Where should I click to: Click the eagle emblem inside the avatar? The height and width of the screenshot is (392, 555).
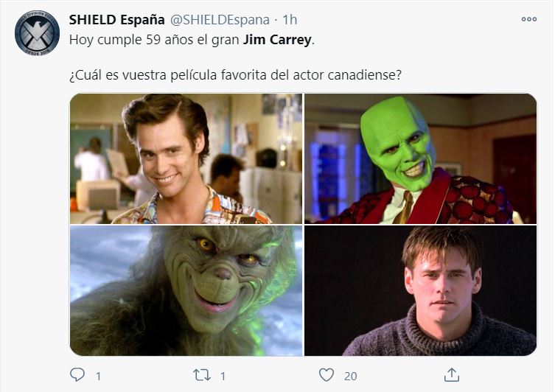click(37, 34)
